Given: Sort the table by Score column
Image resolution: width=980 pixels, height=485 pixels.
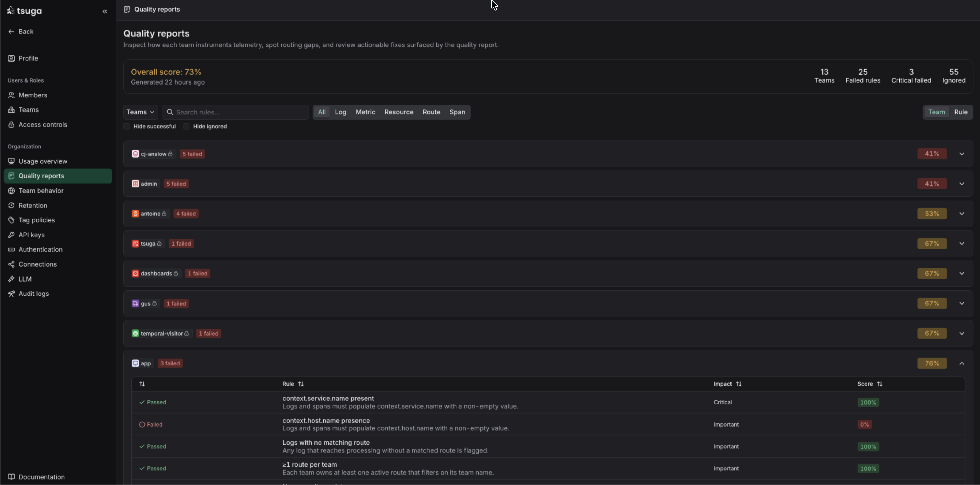Looking at the screenshot, I should coord(879,384).
